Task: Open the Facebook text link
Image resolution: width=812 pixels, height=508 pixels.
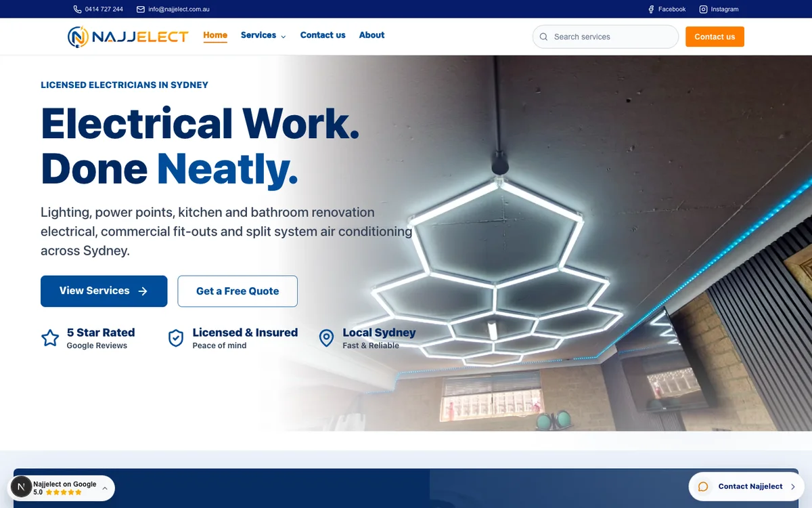Action: (x=672, y=9)
